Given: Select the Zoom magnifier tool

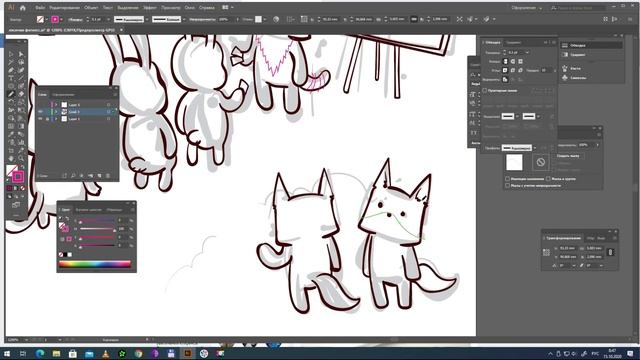Looking at the screenshot, I should coord(21,158).
